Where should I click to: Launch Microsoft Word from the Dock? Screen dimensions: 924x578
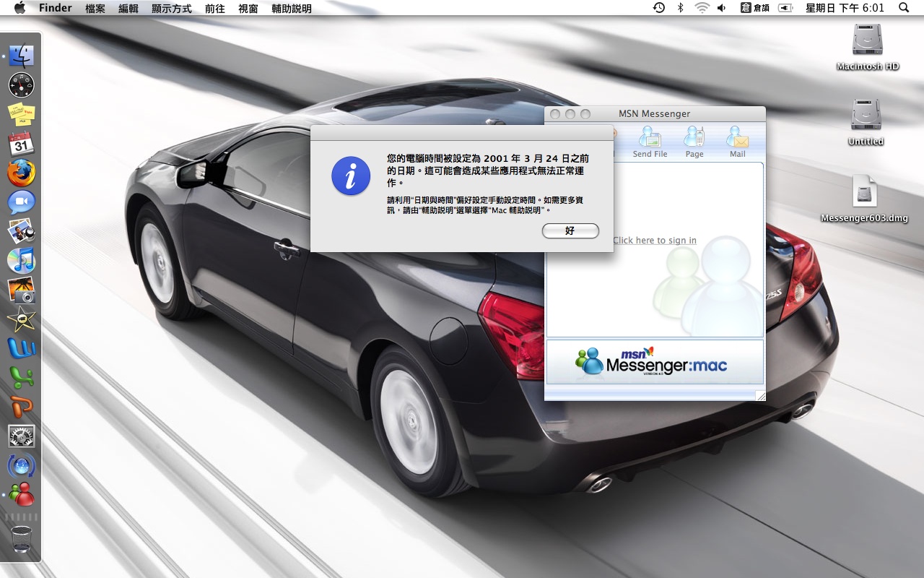tap(22, 348)
